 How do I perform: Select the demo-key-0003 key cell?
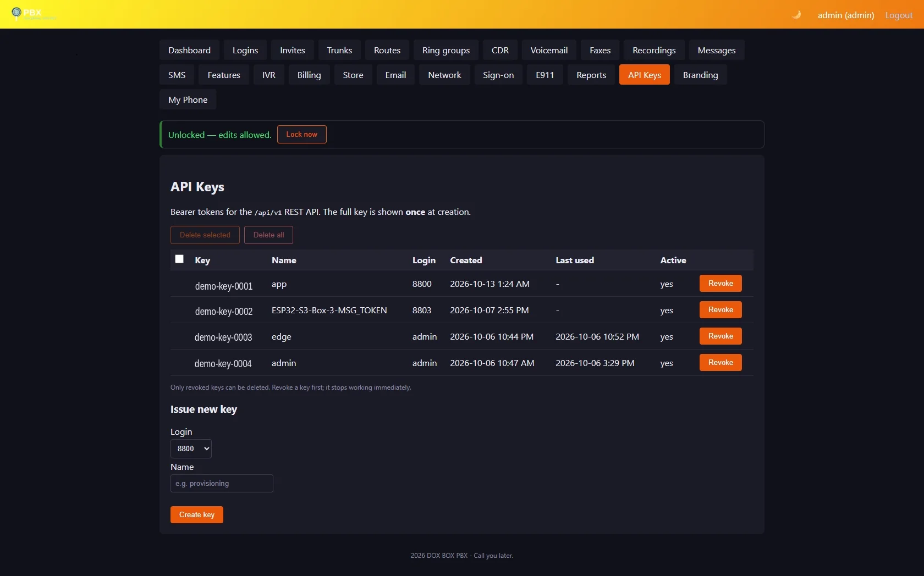[x=223, y=337]
